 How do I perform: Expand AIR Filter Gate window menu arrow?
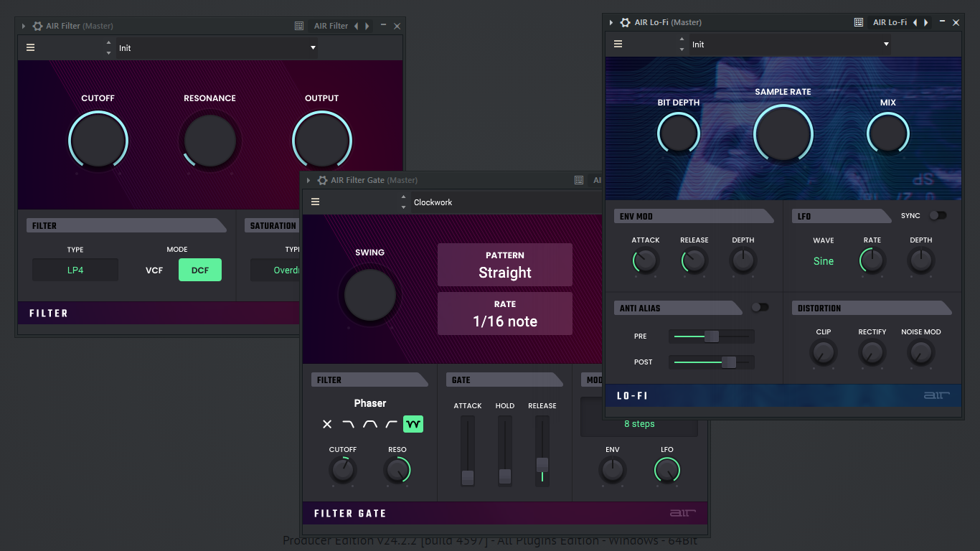point(308,180)
